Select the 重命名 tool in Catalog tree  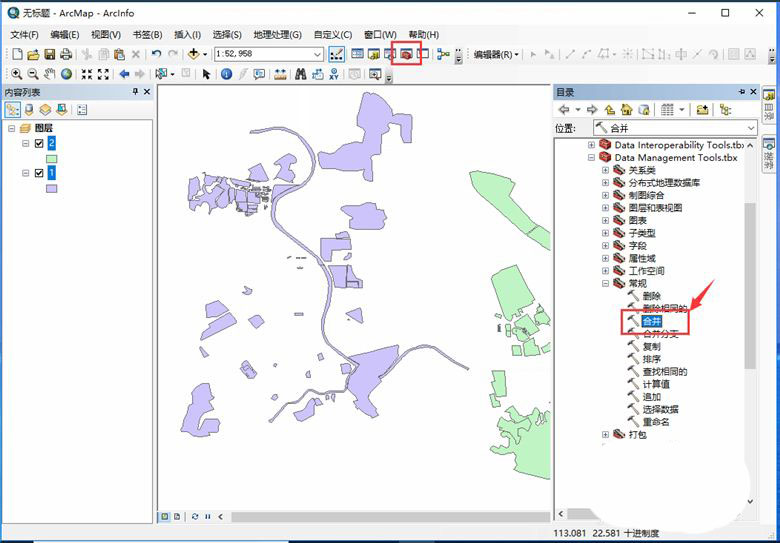656,422
